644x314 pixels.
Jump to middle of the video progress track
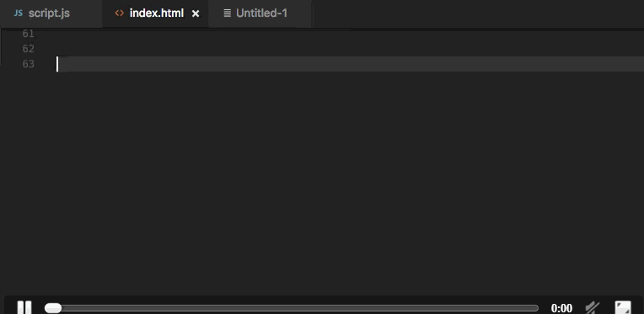pos(292,308)
